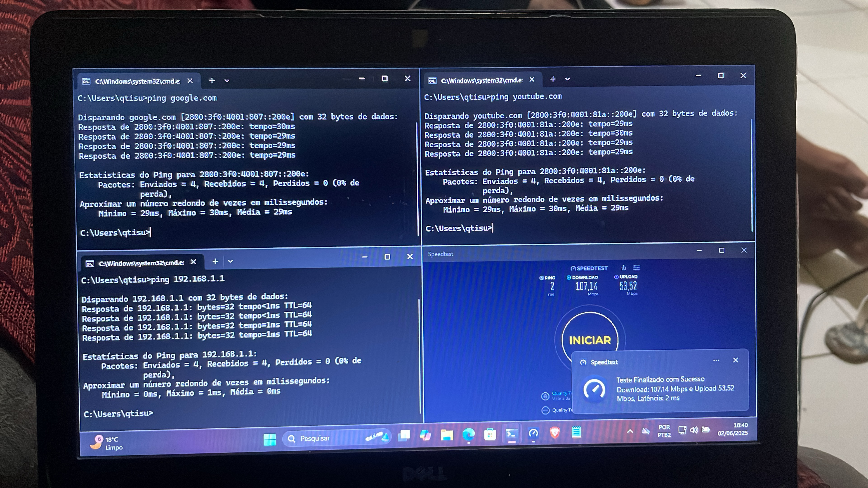Open tab dropdown in google.com ping terminal
The image size is (868, 488).
click(x=227, y=81)
